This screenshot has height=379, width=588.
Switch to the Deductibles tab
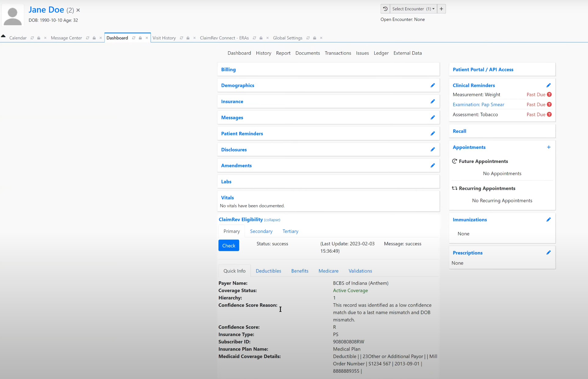[x=268, y=271]
